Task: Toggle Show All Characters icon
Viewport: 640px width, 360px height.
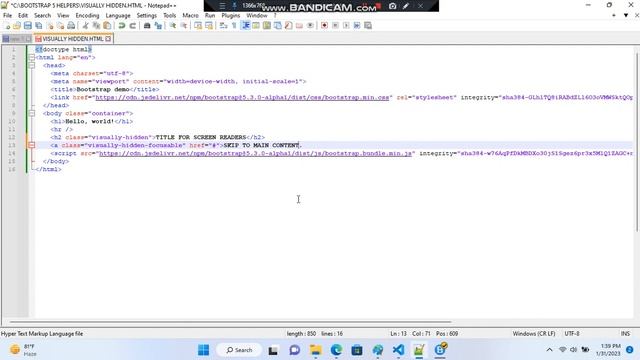Action: point(234,25)
